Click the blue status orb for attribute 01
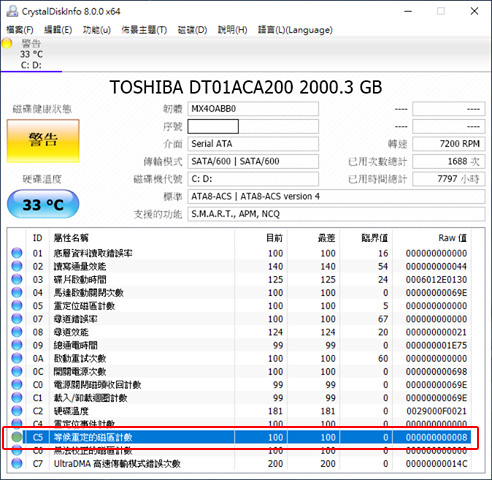This screenshot has height=480, width=492. coord(16,253)
